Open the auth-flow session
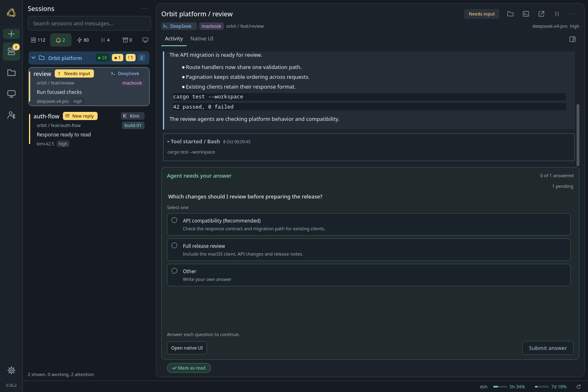 [x=89, y=129]
